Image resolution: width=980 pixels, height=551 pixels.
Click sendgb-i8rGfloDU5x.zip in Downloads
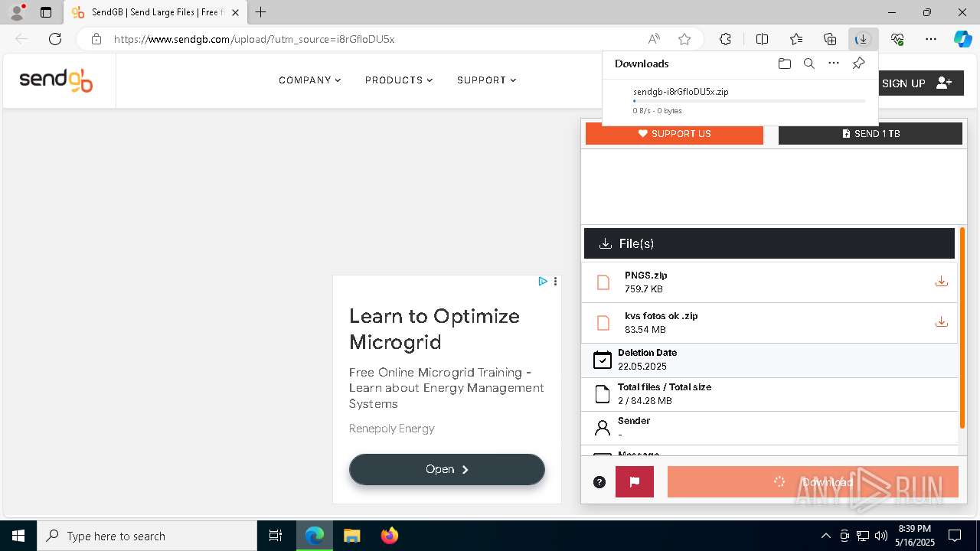click(681, 92)
